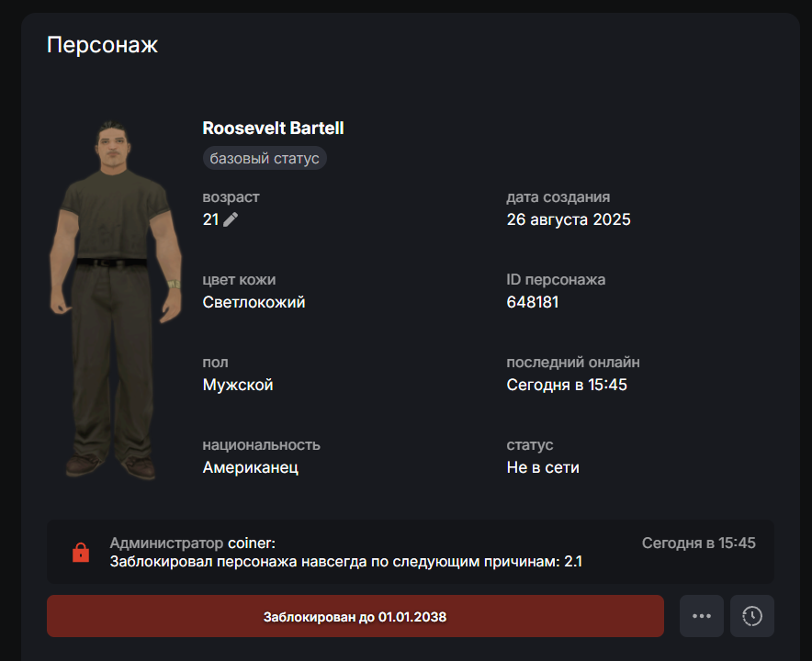Click the ban log timestamp on the right
The image size is (812, 661).
699,543
